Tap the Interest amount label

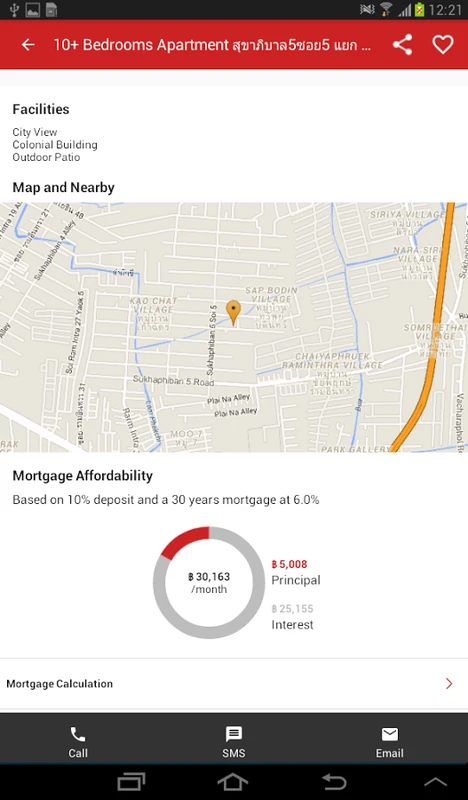point(292,609)
